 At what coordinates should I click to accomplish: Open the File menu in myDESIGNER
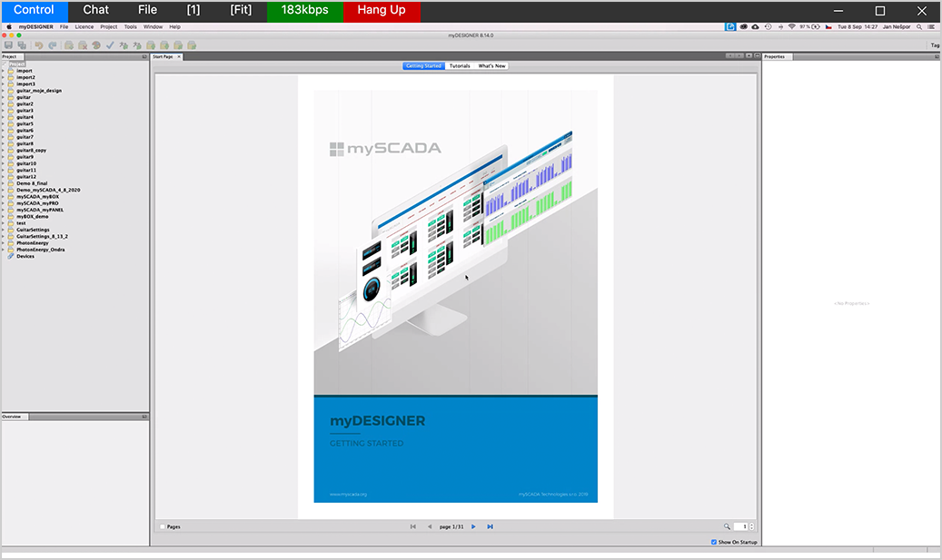[64, 27]
